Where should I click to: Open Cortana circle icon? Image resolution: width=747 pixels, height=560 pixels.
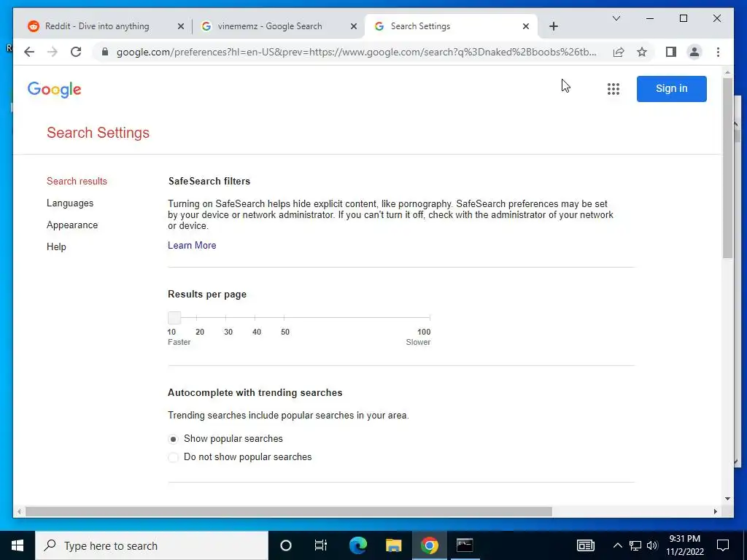(286, 545)
